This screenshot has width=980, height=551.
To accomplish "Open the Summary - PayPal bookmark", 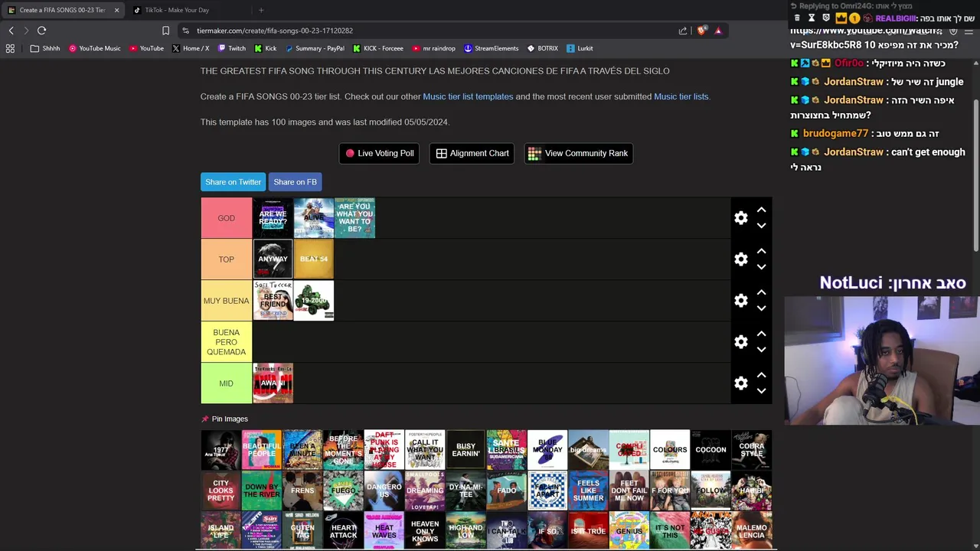I will coord(315,48).
